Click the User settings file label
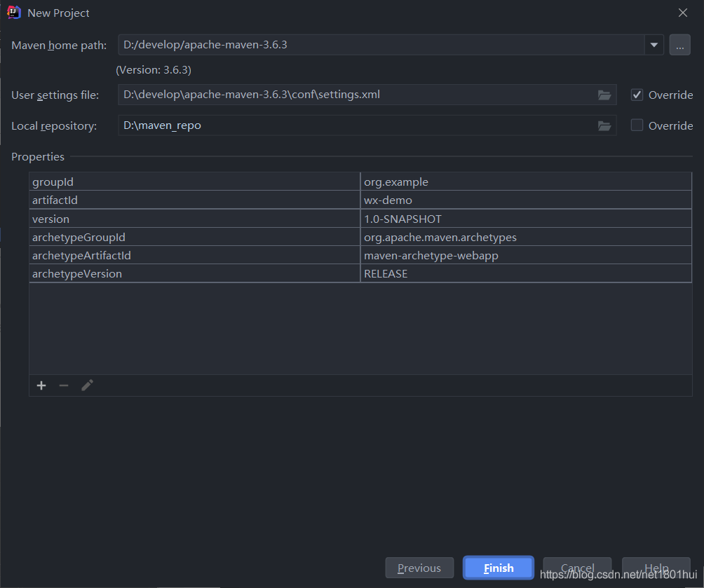This screenshot has height=588, width=704. (55, 95)
